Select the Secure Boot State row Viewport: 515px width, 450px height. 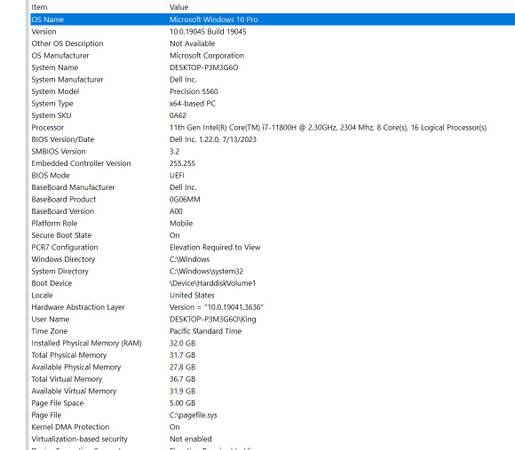pyautogui.click(x=272, y=236)
